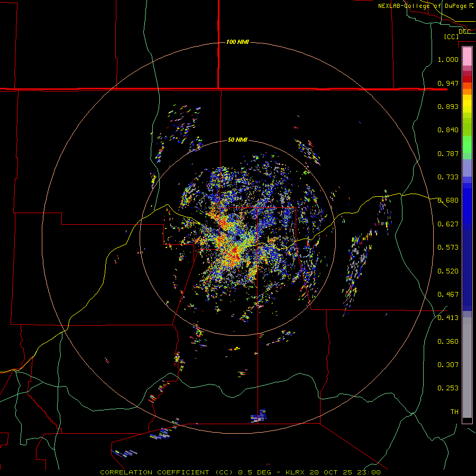Screen dimensions: 476x476
Task: Pick the gray band in the color legend
Action: click(467, 368)
